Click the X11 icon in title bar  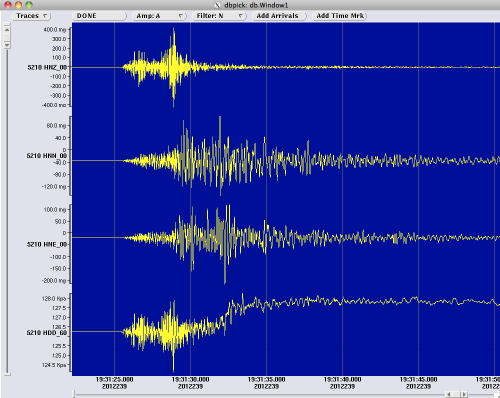(217, 5)
